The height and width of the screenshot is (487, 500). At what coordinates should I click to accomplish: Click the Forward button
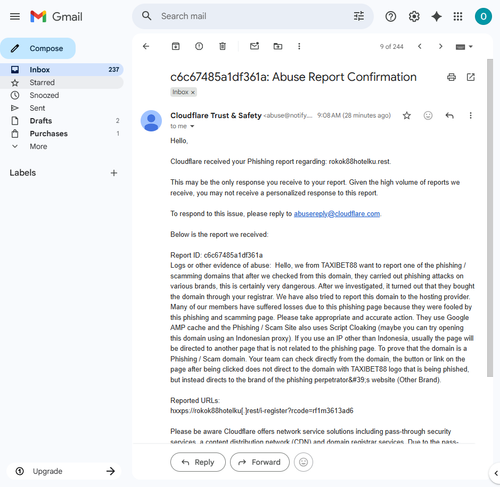point(260,462)
